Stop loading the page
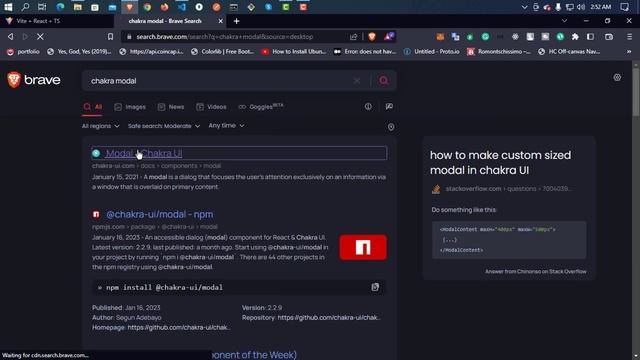640x360 pixels. pos(40,37)
